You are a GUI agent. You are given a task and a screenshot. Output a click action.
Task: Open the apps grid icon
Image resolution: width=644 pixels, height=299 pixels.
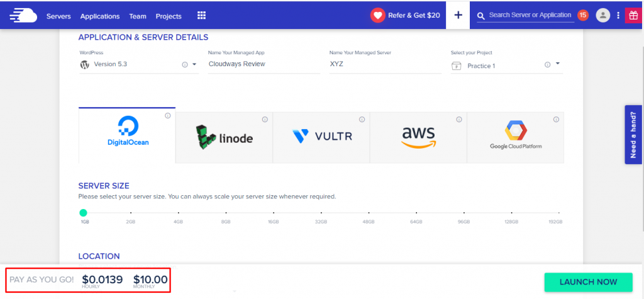click(201, 15)
